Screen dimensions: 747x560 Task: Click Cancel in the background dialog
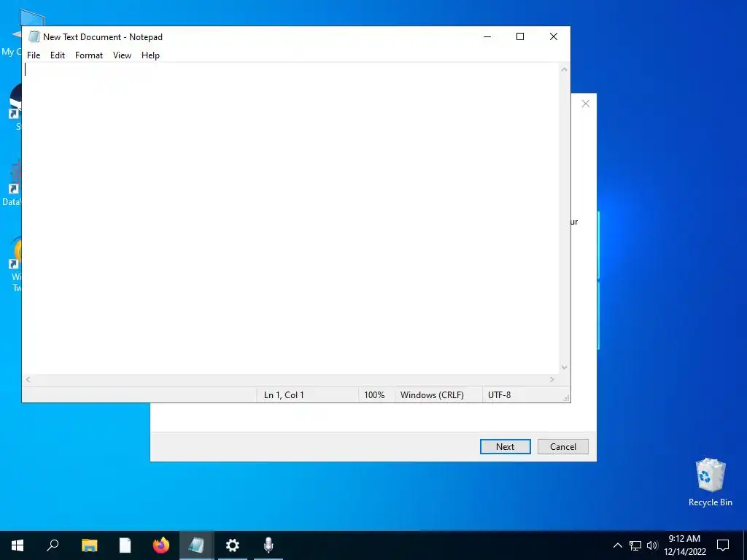563,447
